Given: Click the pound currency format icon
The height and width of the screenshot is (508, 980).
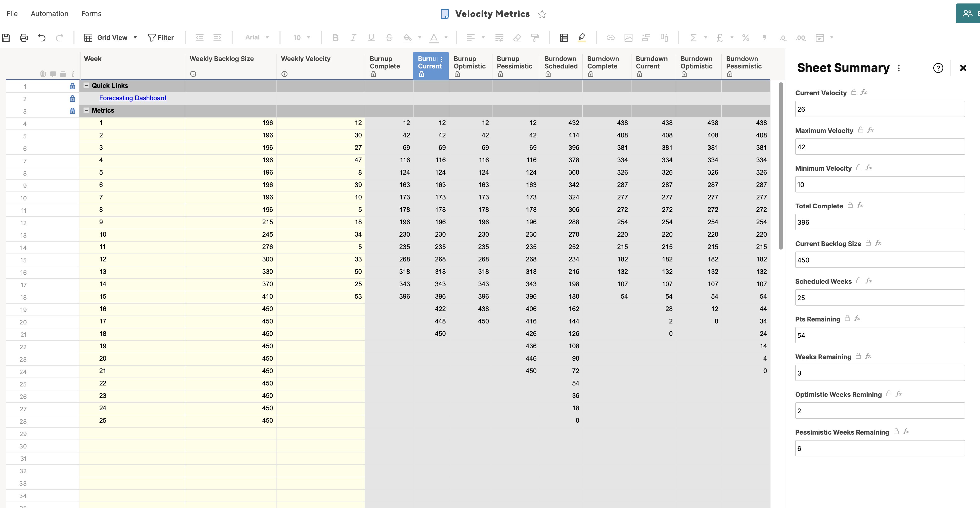Looking at the screenshot, I should [719, 38].
